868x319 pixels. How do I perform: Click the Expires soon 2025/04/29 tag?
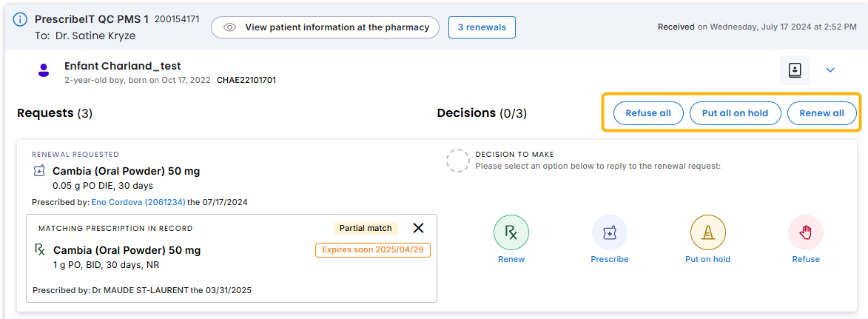[372, 249]
